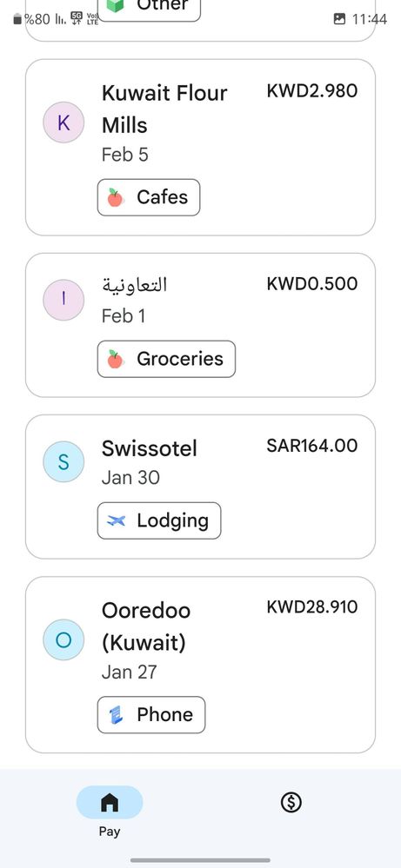Tap the image notification icon in status bar
The image size is (401, 868).
click(x=339, y=19)
